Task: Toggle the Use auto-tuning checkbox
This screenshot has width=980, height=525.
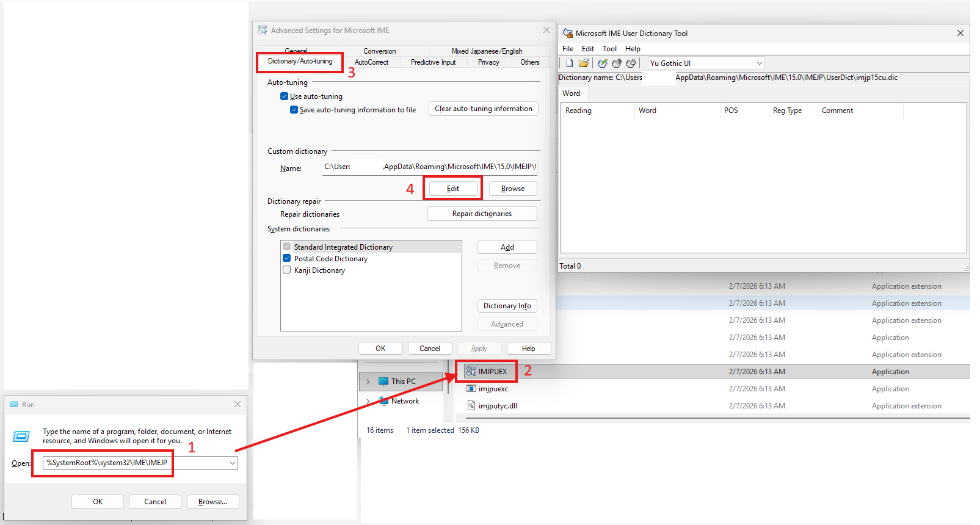Action: click(x=284, y=96)
